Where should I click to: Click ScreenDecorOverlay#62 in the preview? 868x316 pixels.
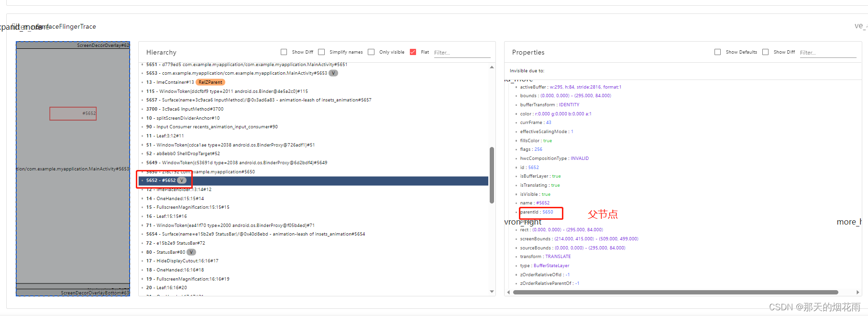[x=103, y=45]
